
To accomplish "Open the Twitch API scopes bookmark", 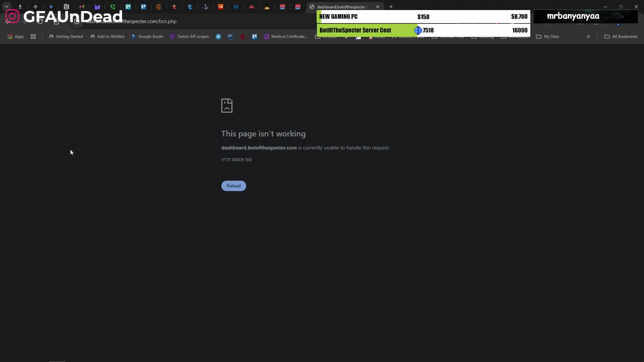I will pos(190,37).
